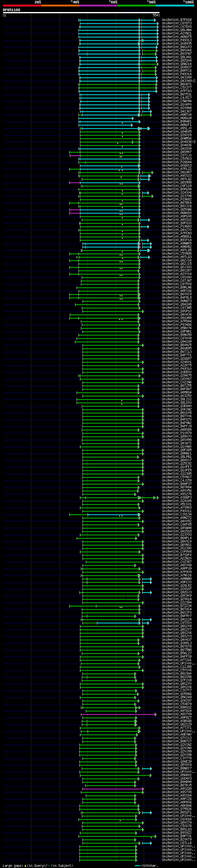Select hit UniRef100_O81988
197x868 pixels.
tap(177, 318)
